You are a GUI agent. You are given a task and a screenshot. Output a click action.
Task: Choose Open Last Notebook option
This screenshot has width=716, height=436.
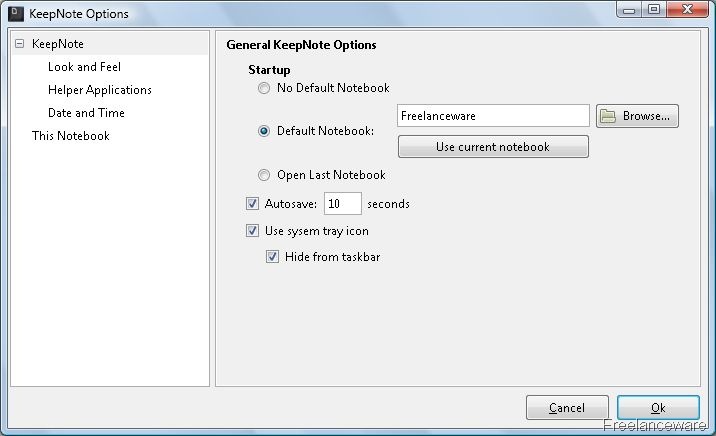tap(264, 175)
